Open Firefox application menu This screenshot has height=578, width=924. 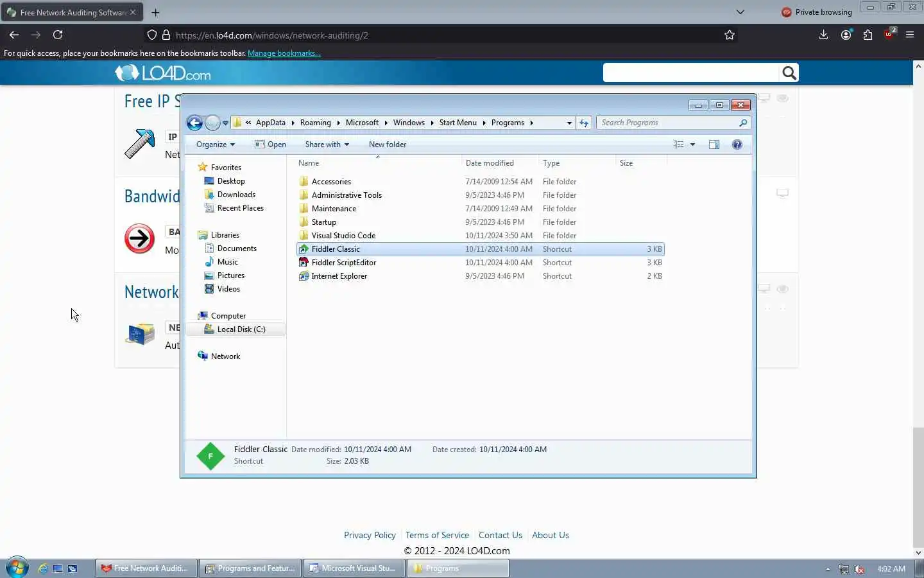click(x=910, y=35)
